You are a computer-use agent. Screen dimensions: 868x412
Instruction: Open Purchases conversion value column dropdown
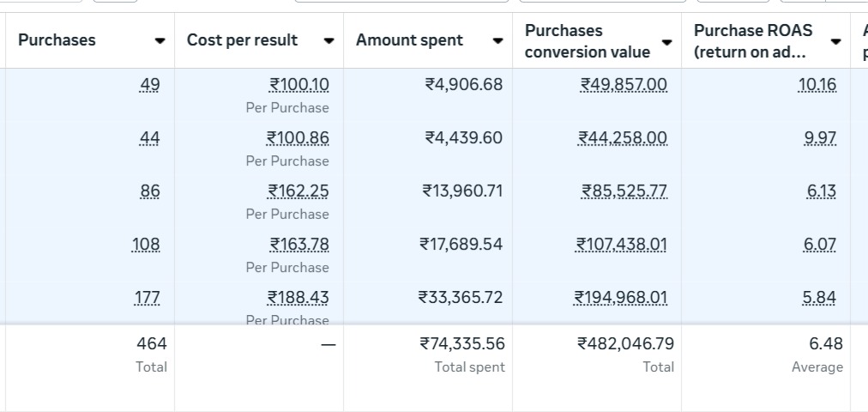[x=666, y=41]
